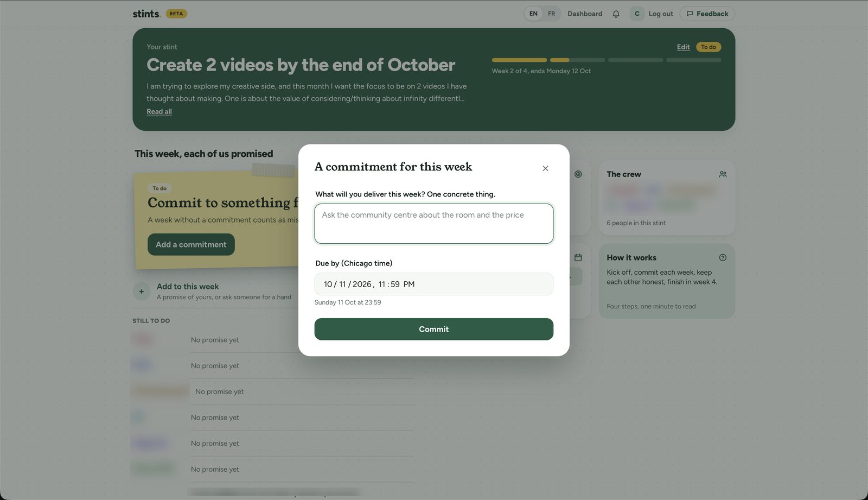Click the first week progress segment
Screen dimensions: 868x500
tap(519, 60)
